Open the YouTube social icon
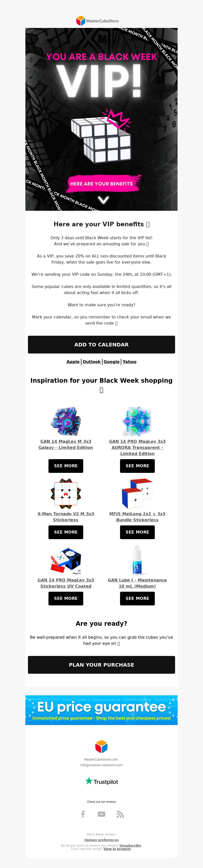This screenshot has height=868, width=203. tap(101, 814)
